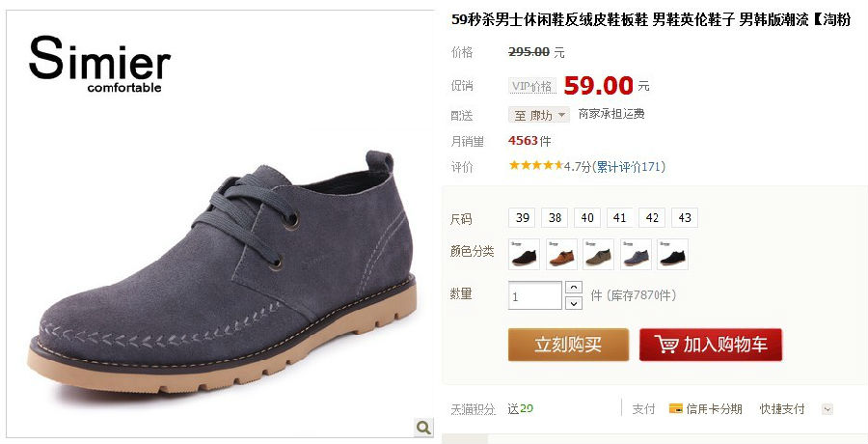
Task: Click the magnifier zoom icon on product image
Action: pyautogui.click(x=423, y=428)
